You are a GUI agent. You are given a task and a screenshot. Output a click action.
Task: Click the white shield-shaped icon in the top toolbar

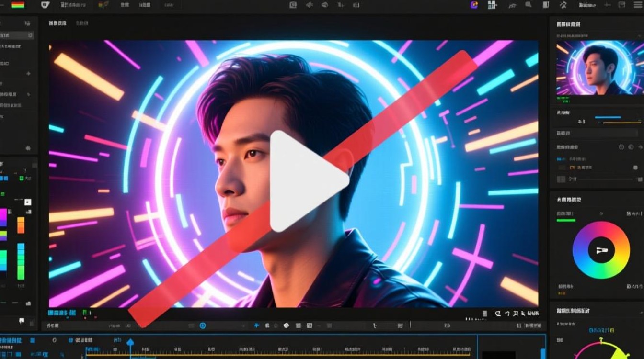(45, 5)
